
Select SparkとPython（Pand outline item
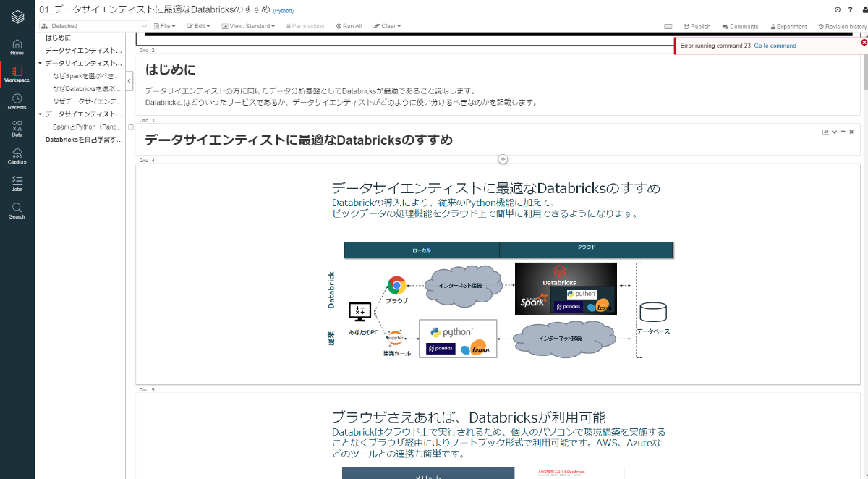coord(87,127)
